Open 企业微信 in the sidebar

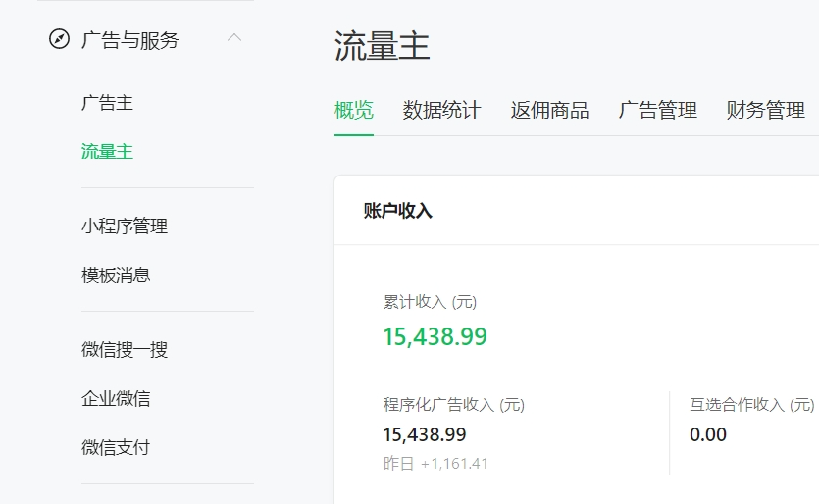[x=116, y=398]
